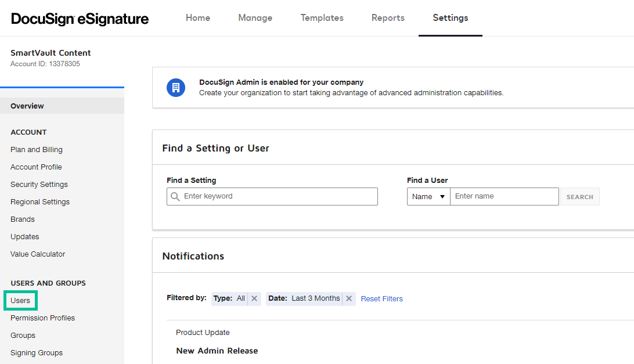Remove the Date: Last 3 Months filter
Screen dimensions: 634x364
pos(348,298)
